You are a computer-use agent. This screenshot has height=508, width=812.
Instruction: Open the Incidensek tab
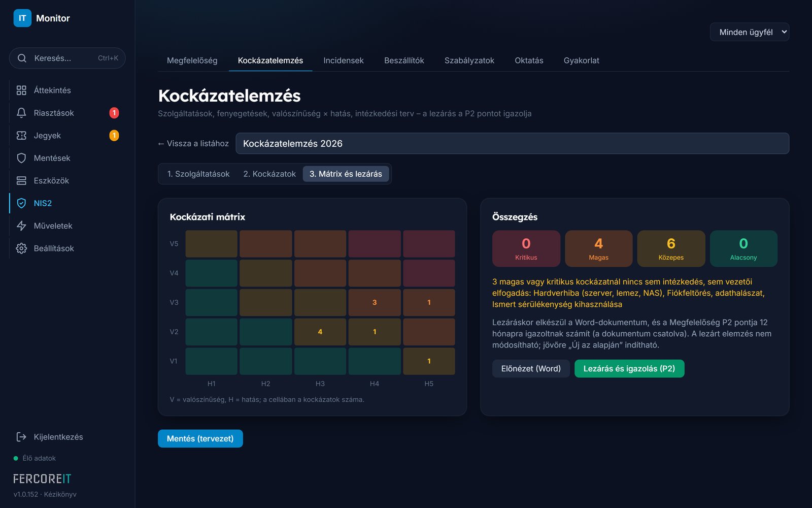coord(344,60)
